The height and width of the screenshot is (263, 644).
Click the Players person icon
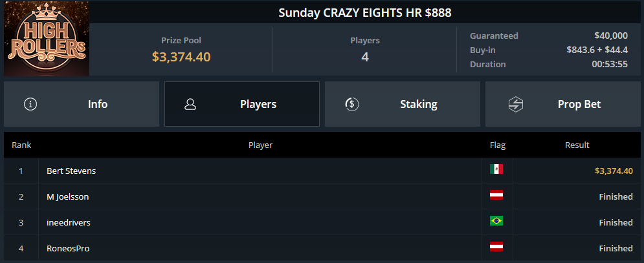tap(190, 104)
